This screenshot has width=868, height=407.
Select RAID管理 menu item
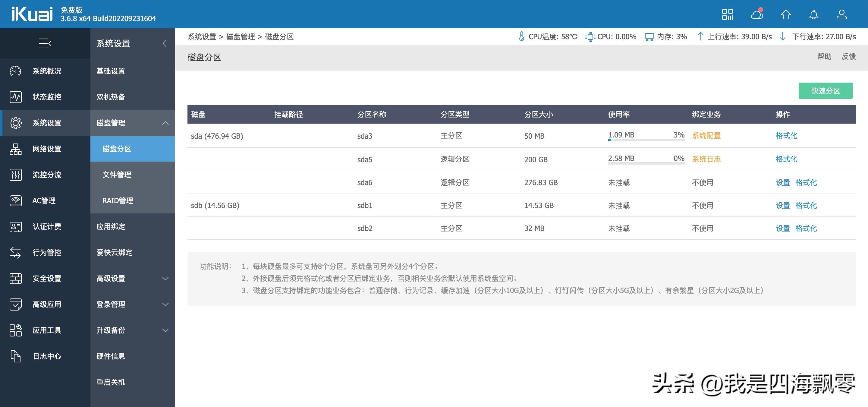tap(118, 201)
